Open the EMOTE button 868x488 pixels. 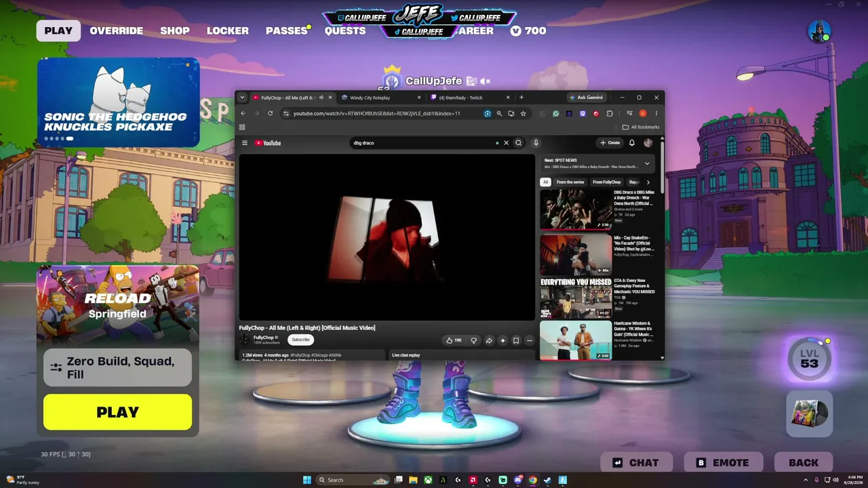click(x=724, y=463)
